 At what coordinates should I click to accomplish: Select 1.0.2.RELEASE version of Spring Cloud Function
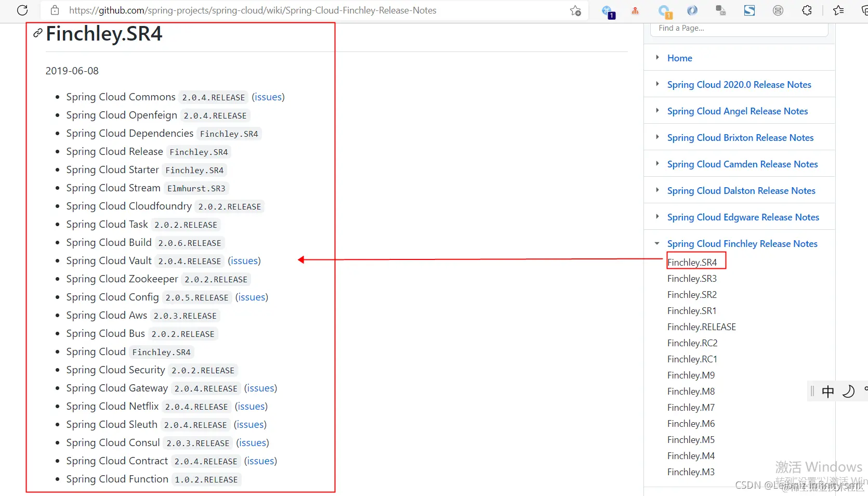point(206,479)
